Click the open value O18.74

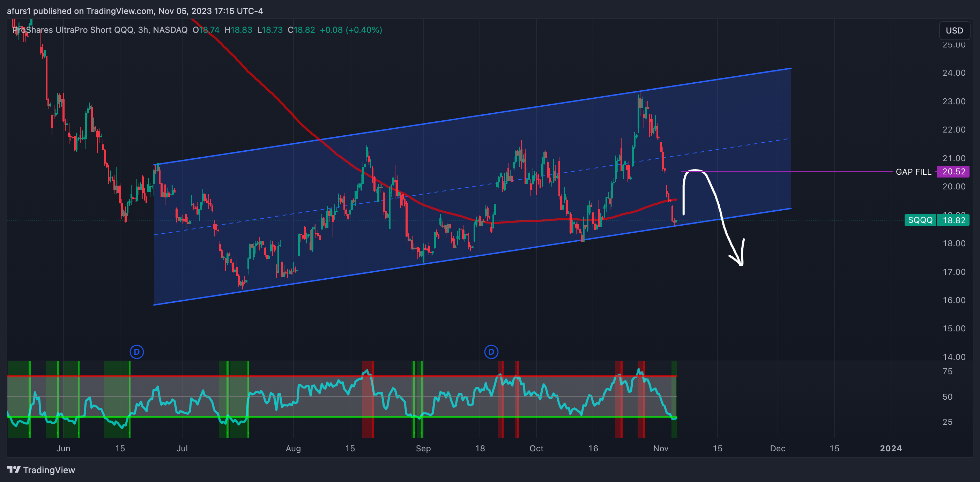(206, 30)
